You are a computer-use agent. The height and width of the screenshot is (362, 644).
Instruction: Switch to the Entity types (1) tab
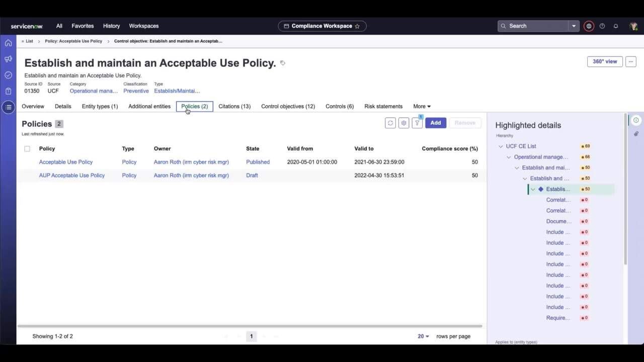[100, 107]
